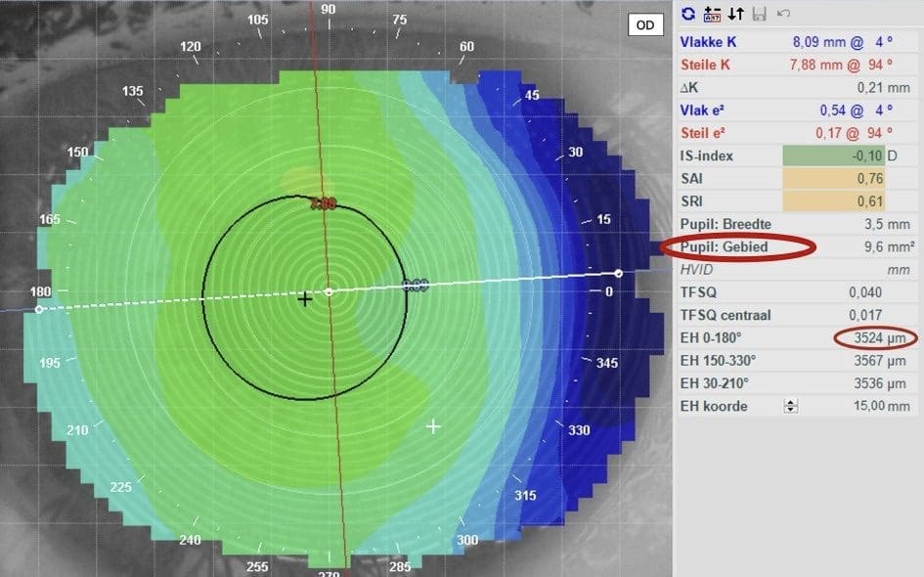Click the OD eye label box
This screenshot has width=924, height=577.
tap(645, 25)
